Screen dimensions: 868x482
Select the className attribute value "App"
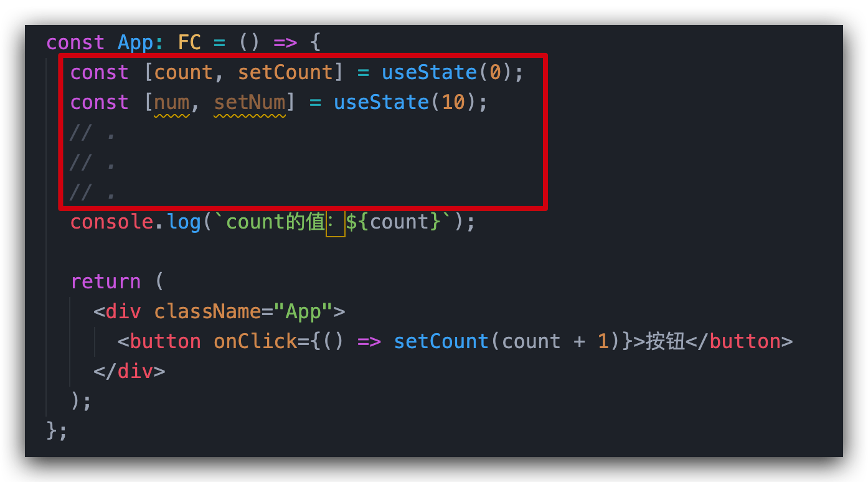[x=303, y=311]
